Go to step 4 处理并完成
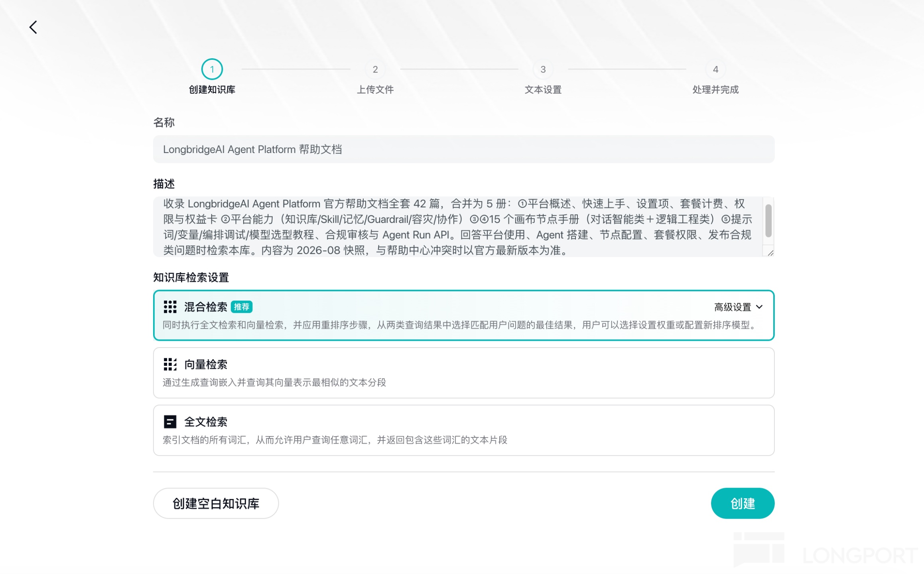This screenshot has width=924, height=574. (x=715, y=77)
